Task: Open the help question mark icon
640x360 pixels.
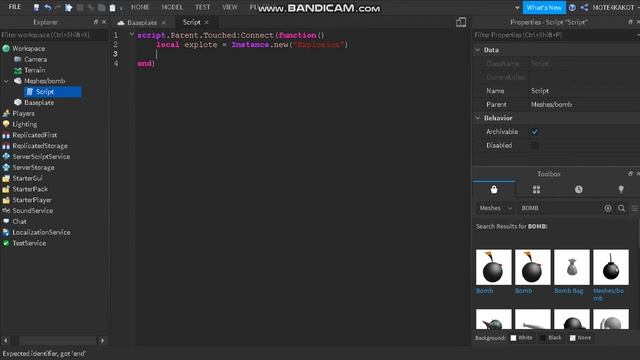Action: pos(572,7)
